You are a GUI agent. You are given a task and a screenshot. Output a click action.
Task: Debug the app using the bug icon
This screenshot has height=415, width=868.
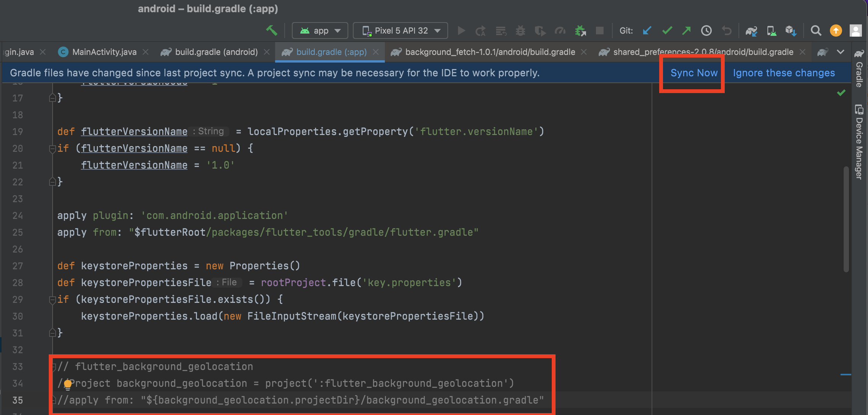pyautogui.click(x=520, y=31)
